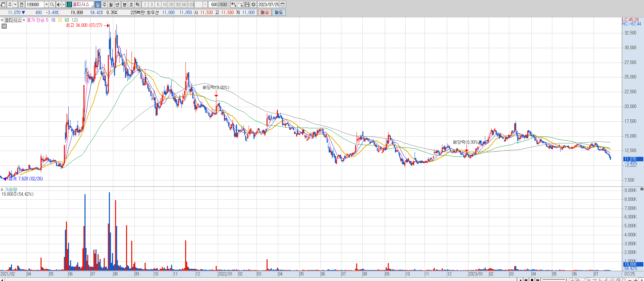
Task: Choose the 10 interval button
Action: pyautogui.click(x=165, y=4)
